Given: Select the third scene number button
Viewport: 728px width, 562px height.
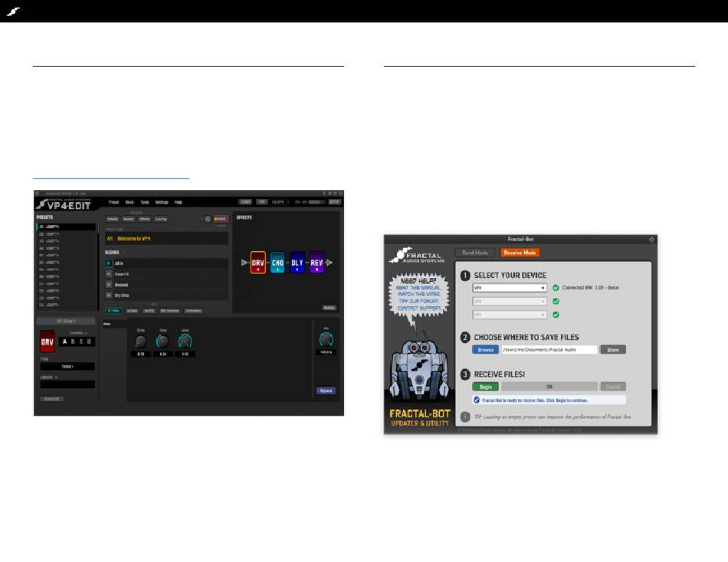Looking at the screenshot, I should point(109,285).
